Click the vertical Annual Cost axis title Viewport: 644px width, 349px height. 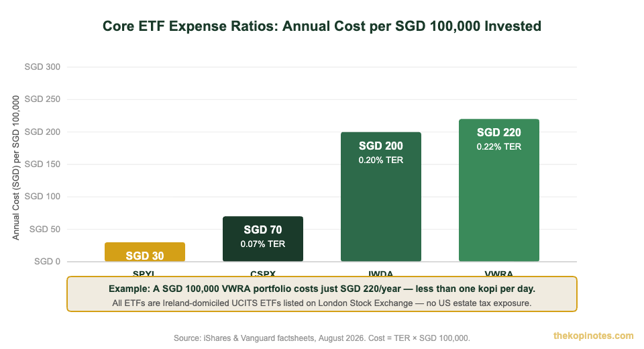(15, 168)
